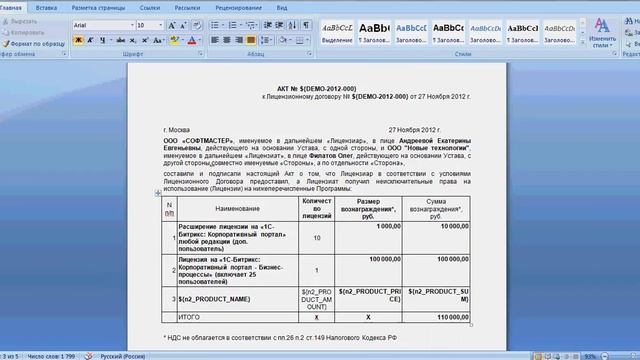Click the table move handle icon
This screenshot has width=640, height=360.
point(158,193)
